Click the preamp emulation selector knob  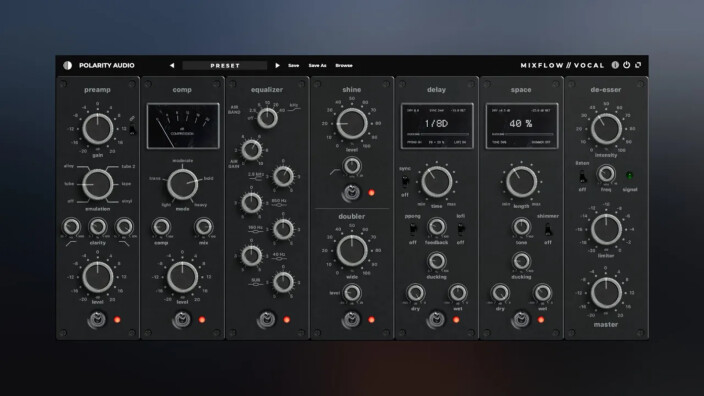click(97, 185)
